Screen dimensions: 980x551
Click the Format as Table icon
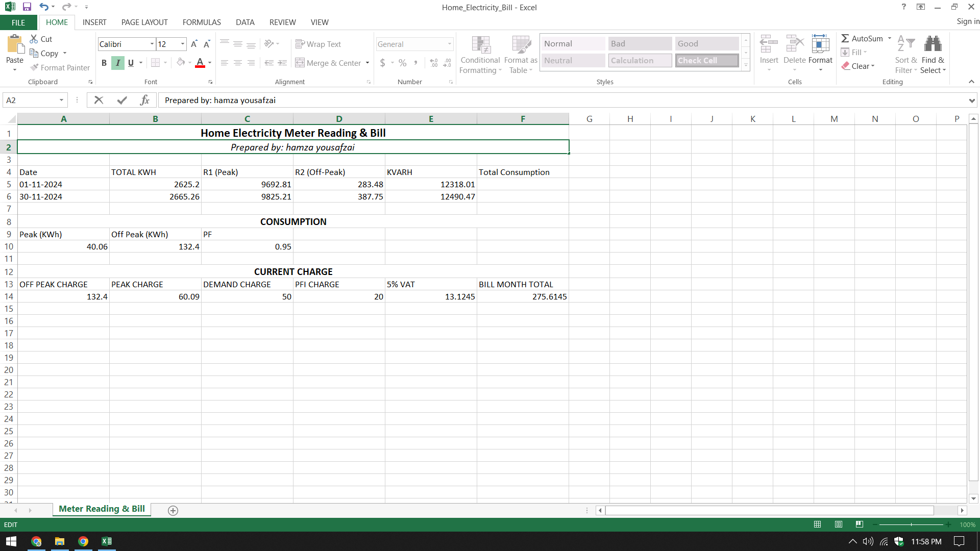[521, 45]
